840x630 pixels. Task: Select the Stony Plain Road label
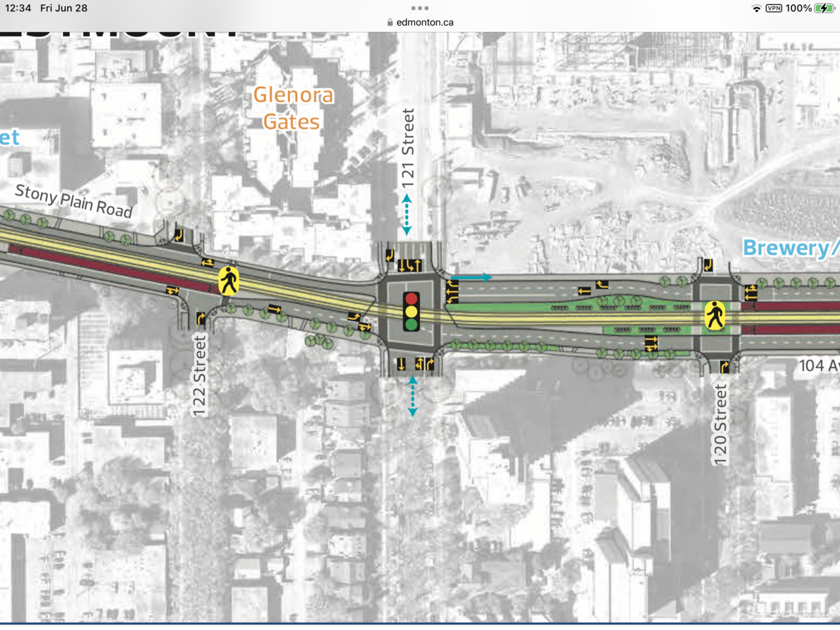pos(73,201)
